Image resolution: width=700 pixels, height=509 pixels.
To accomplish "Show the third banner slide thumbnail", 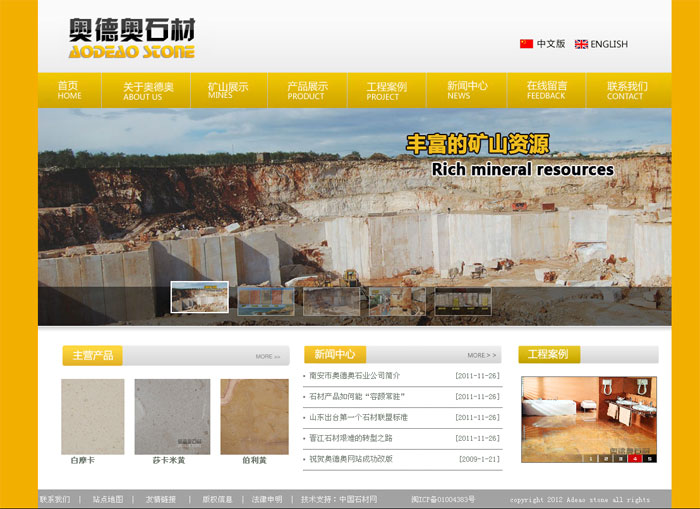I will click(331, 301).
